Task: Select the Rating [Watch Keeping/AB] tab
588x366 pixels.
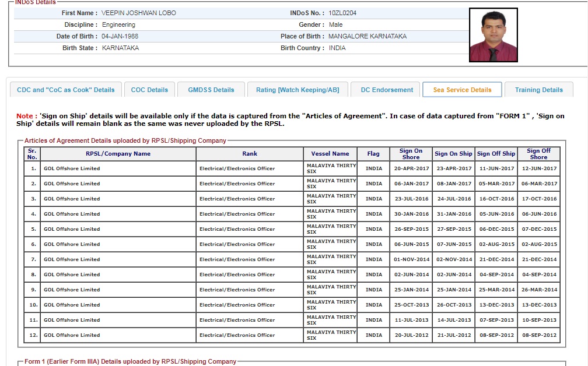Action: tap(297, 90)
